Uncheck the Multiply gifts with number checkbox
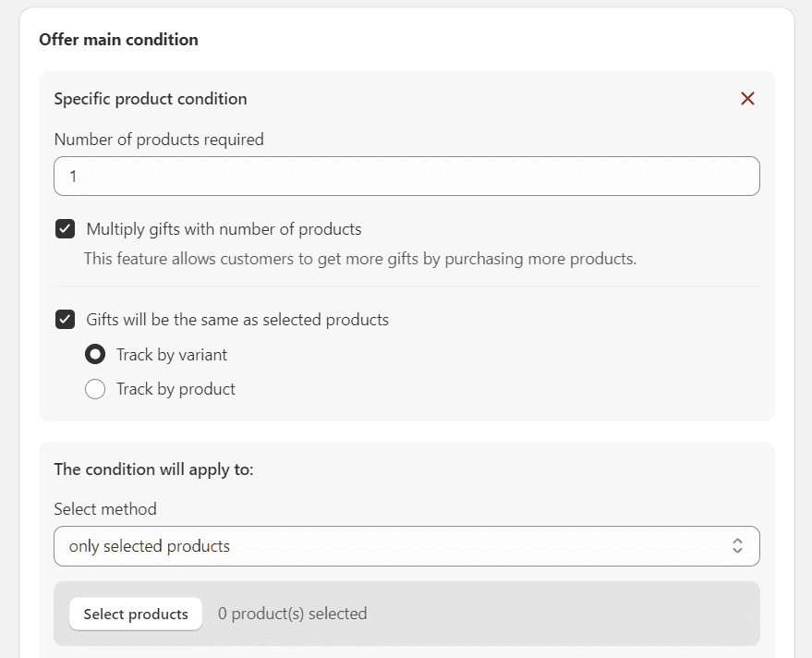 [x=66, y=229]
